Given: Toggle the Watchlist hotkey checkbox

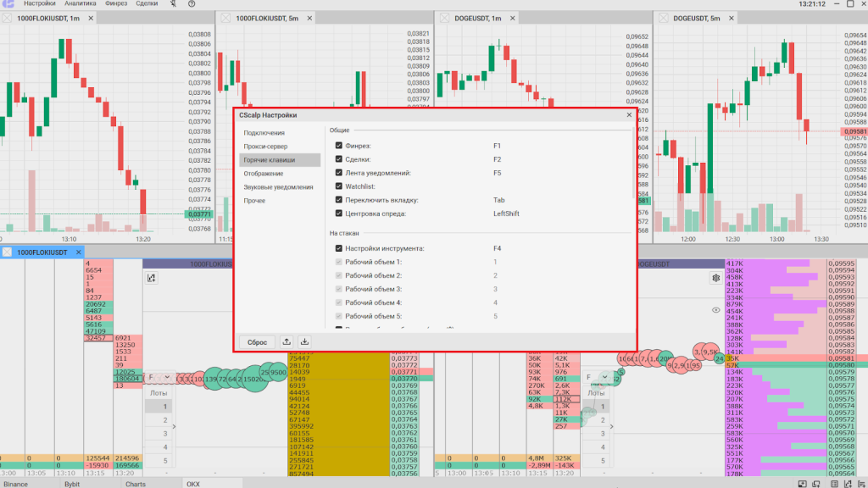Looking at the screenshot, I should 339,186.
